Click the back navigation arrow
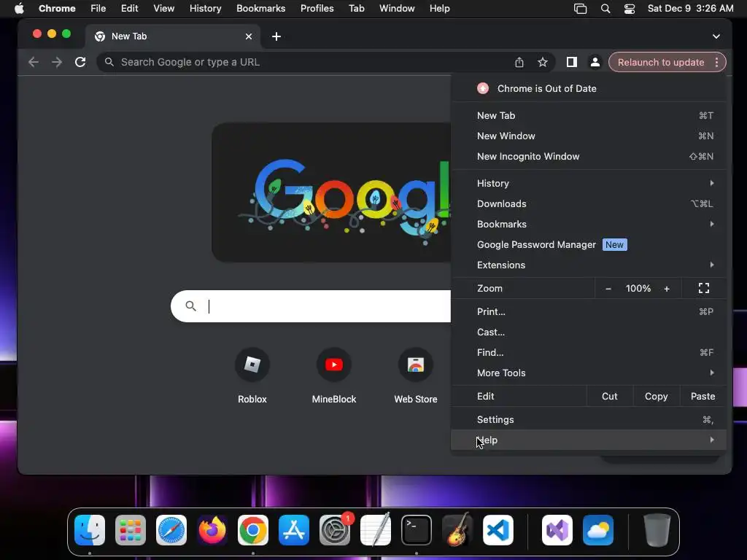This screenshot has width=747, height=560. (x=34, y=62)
